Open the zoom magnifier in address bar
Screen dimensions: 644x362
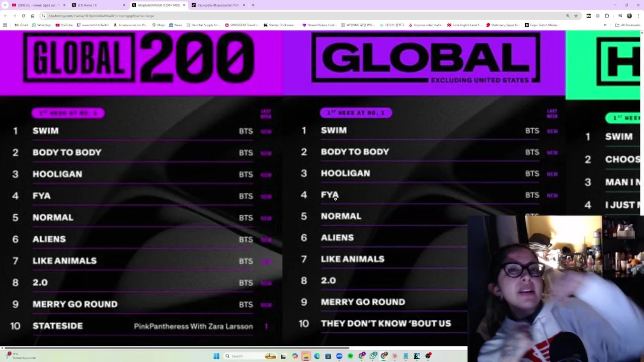click(568, 16)
